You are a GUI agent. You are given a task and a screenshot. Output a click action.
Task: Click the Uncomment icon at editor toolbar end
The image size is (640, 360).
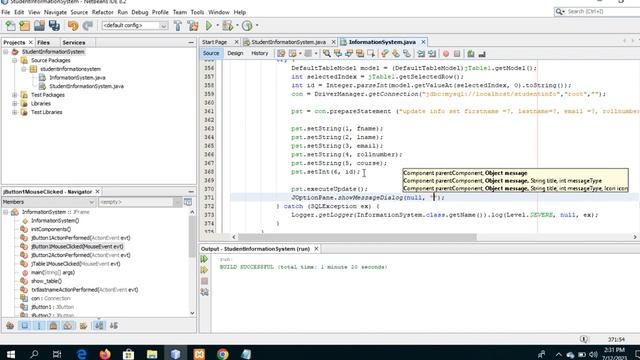482,53
